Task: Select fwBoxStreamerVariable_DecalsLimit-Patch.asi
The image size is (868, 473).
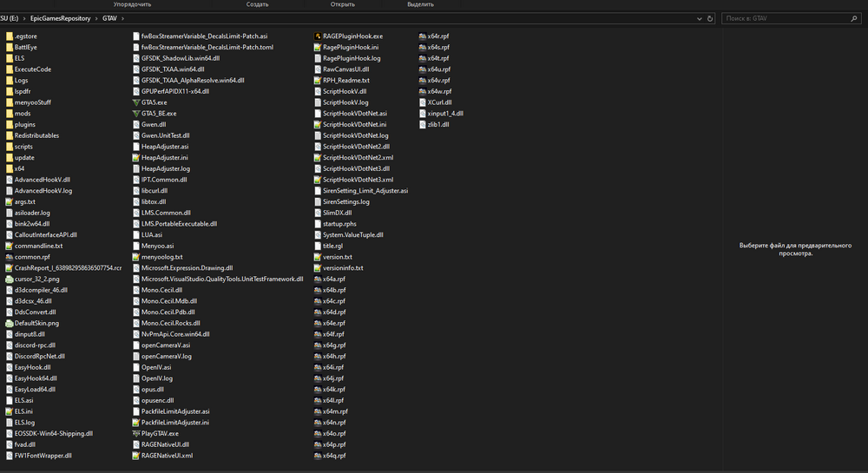Action: coord(204,36)
